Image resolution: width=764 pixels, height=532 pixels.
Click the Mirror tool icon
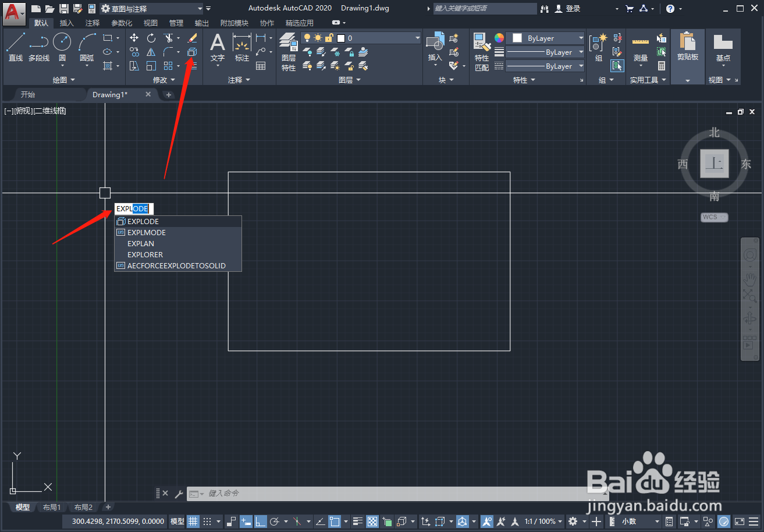pos(151,52)
